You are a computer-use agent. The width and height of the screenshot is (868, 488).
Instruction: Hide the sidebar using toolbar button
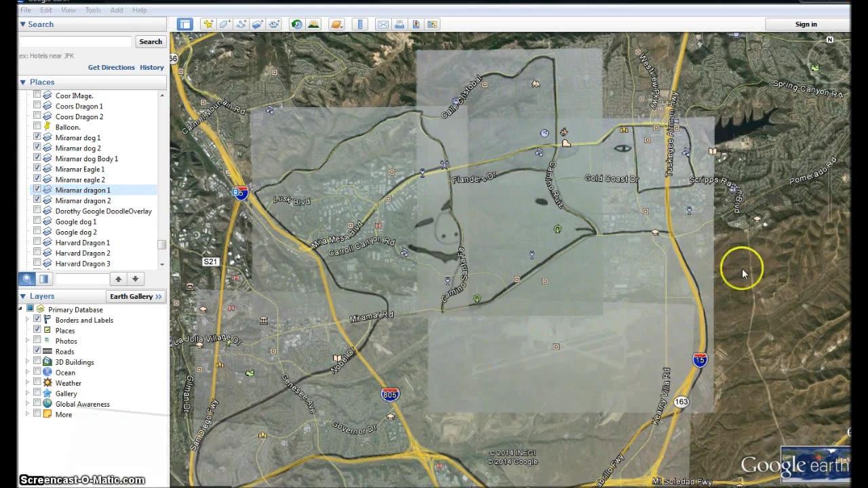point(184,24)
